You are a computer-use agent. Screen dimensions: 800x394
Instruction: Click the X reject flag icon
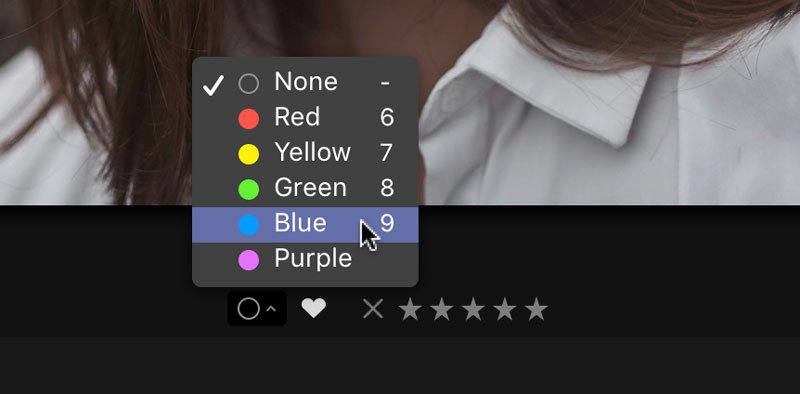(x=373, y=309)
